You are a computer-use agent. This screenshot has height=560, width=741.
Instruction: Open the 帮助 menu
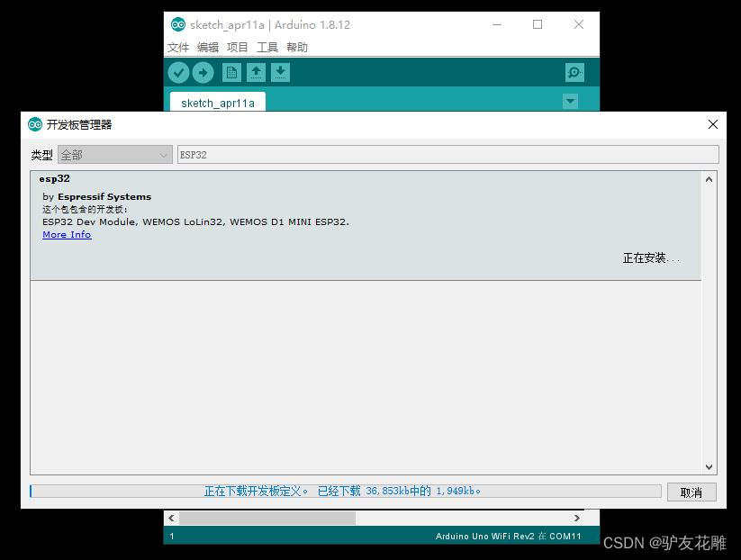[x=297, y=47]
